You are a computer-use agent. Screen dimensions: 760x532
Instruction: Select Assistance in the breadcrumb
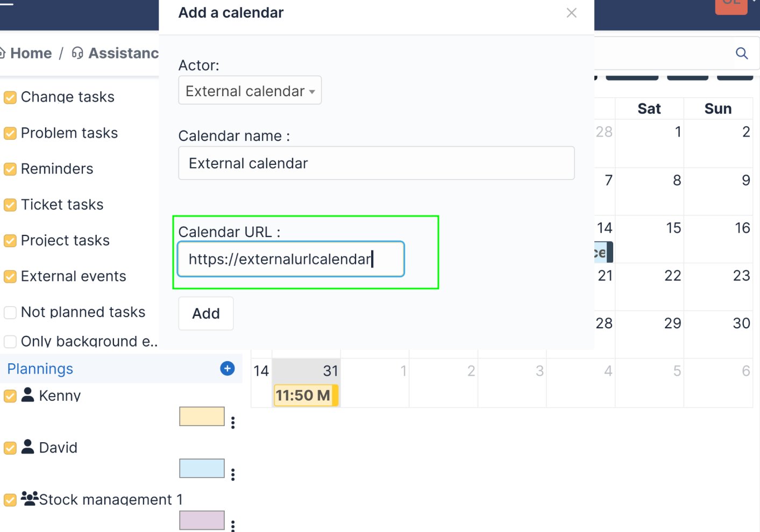tap(123, 53)
